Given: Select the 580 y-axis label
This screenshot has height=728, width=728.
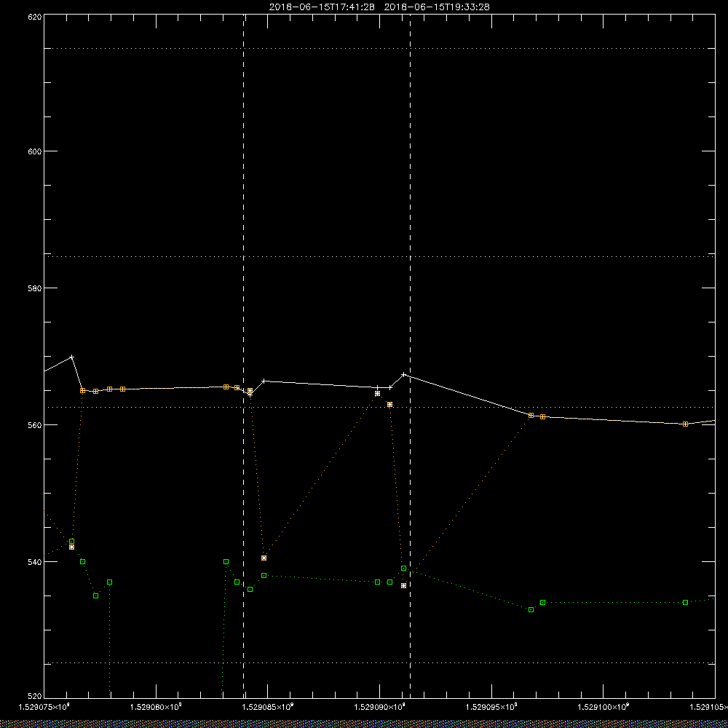Looking at the screenshot, I should 35,288.
